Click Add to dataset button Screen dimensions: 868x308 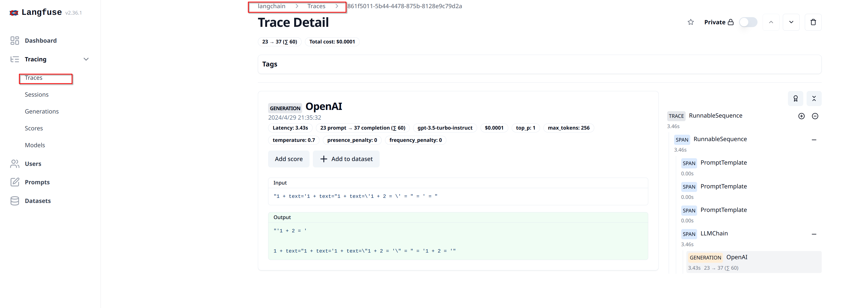pos(346,159)
